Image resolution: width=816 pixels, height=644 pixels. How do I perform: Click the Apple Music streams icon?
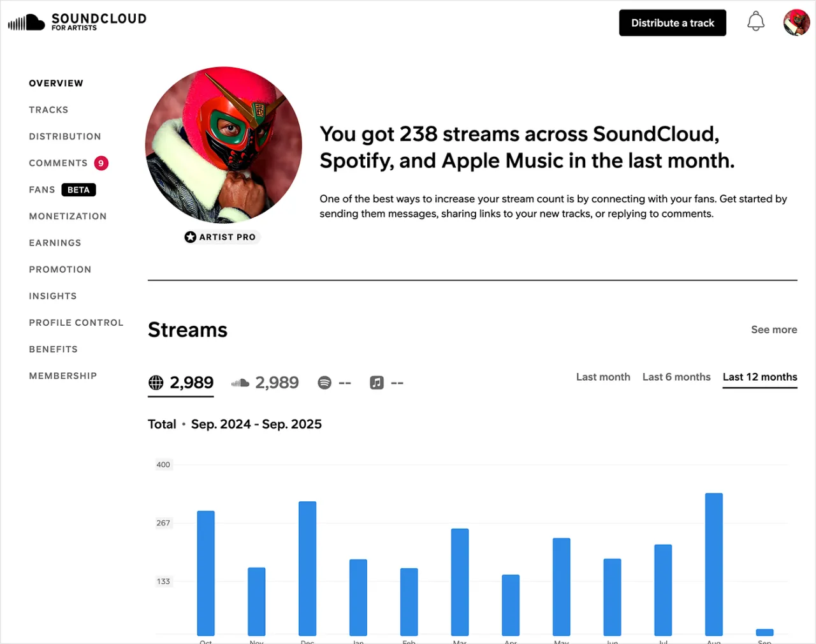pyautogui.click(x=376, y=383)
